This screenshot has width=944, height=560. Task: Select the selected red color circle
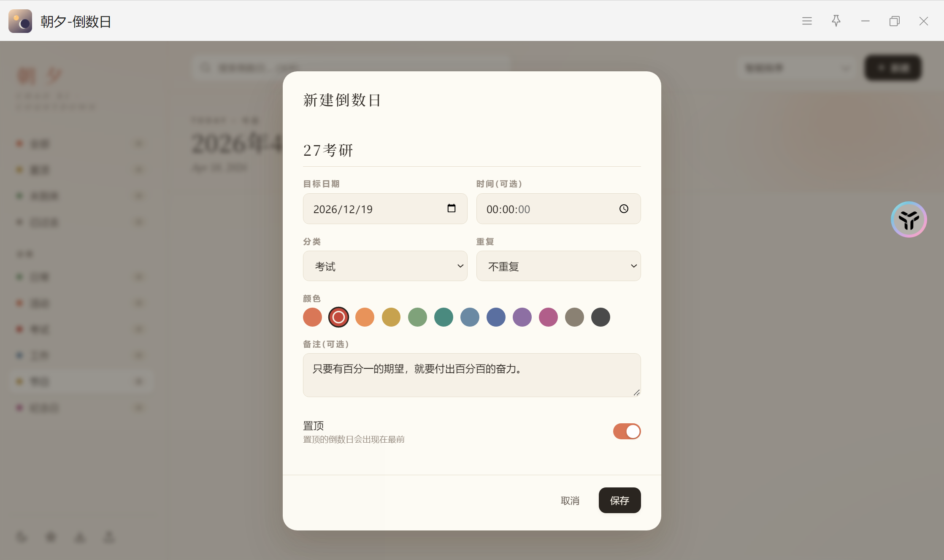point(338,317)
